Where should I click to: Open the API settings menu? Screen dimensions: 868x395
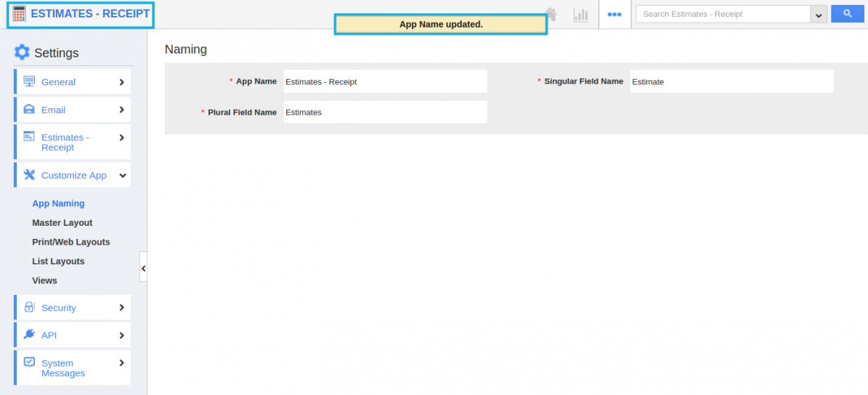pyautogui.click(x=73, y=335)
